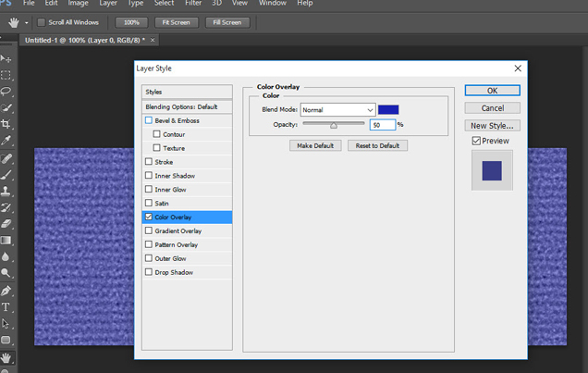Select the Horizontal Type tool

[x=6, y=307]
